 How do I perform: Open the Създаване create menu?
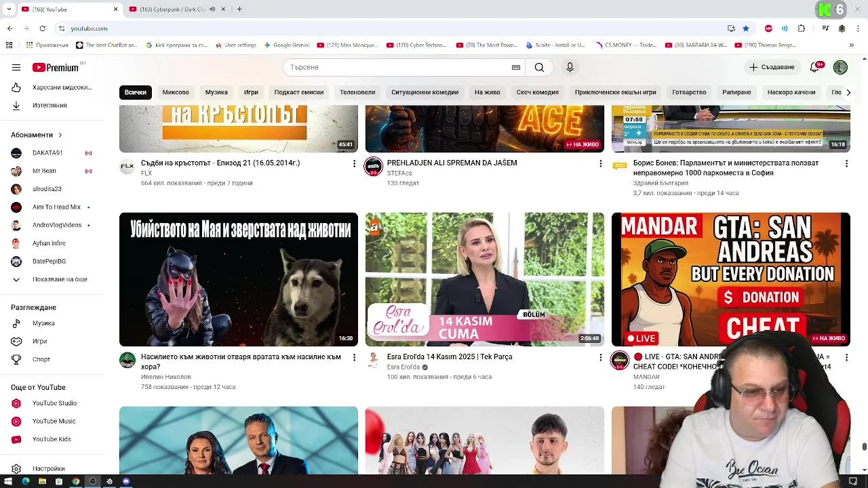[772, 67]
